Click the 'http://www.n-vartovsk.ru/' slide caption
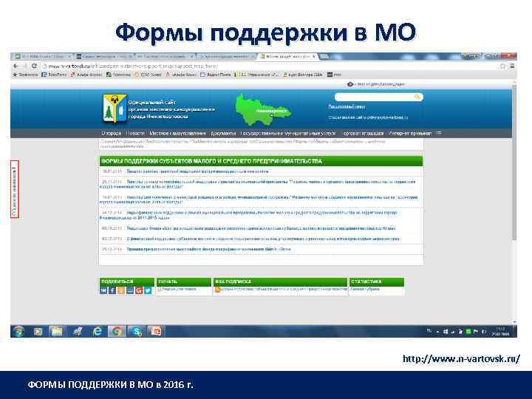This screenshot has width=532, height=399. click(461, 358)
